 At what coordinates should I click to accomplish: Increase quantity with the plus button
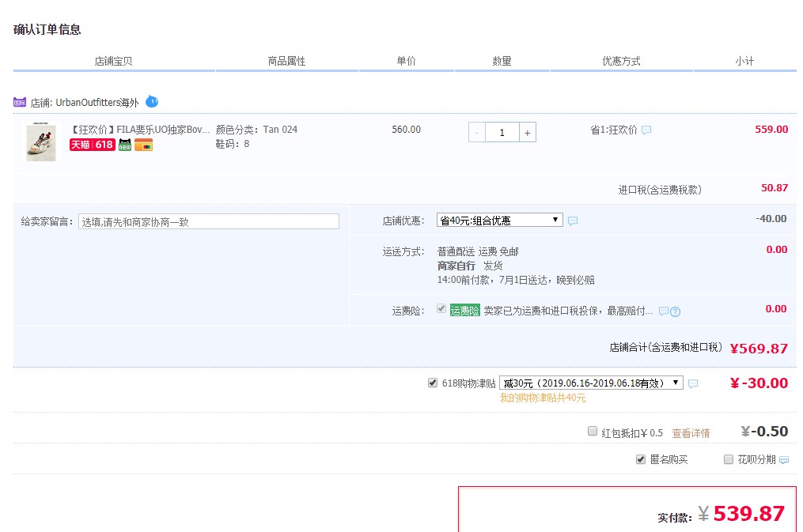[x=528, y=133]
